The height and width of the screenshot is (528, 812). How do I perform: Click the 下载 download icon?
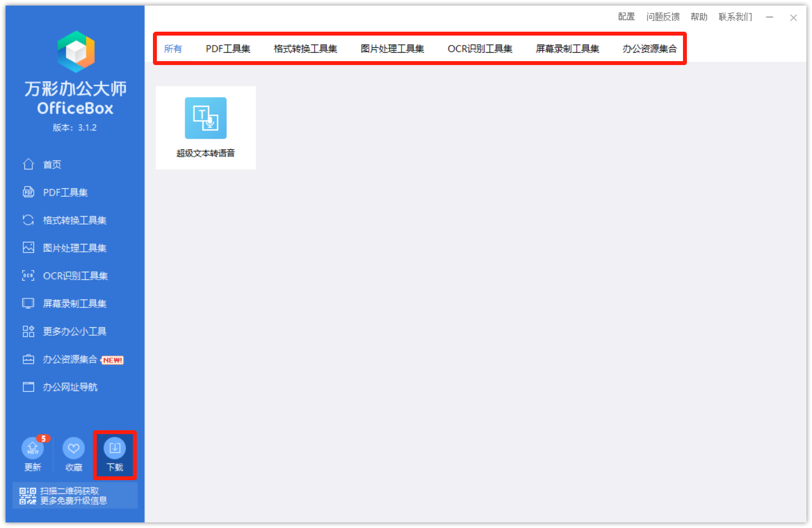click(115, 448)
